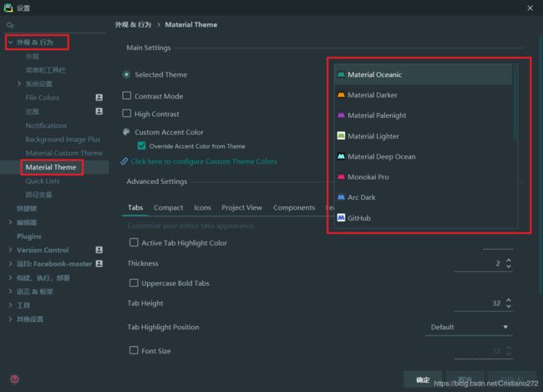This screenshot has height=392, width=543.
Task: Select the Selected Theme radio button
Action: pos(127,74)
